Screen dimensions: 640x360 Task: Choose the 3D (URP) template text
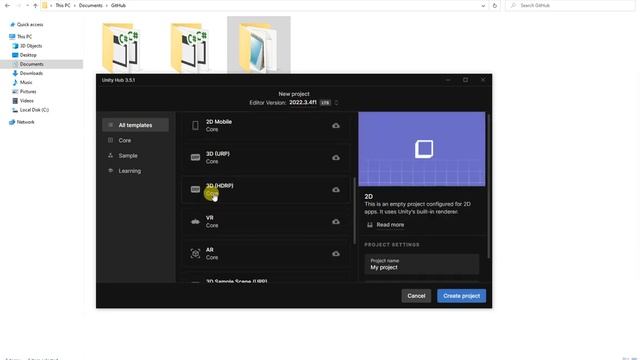pyautogui.click(x=218, y=154)
